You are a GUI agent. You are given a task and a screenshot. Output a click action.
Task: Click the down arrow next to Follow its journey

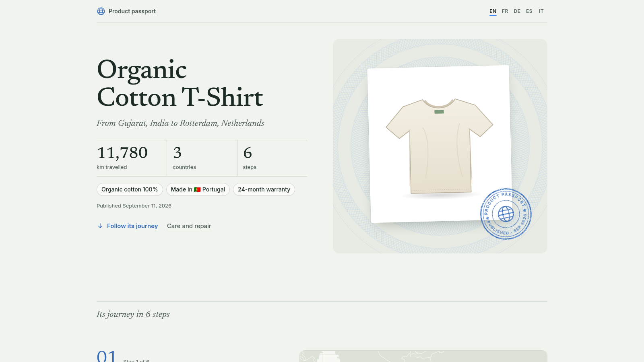click(x=100, y=226)
